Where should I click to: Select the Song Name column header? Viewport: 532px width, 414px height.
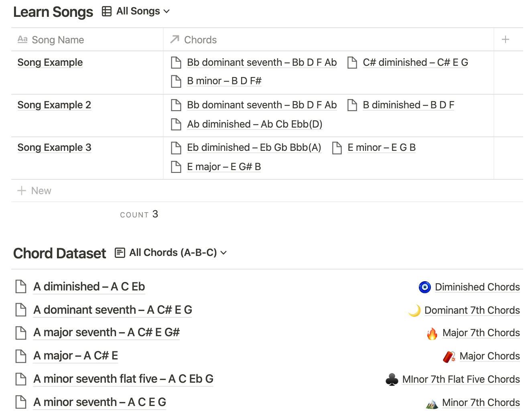coord(87,39)
